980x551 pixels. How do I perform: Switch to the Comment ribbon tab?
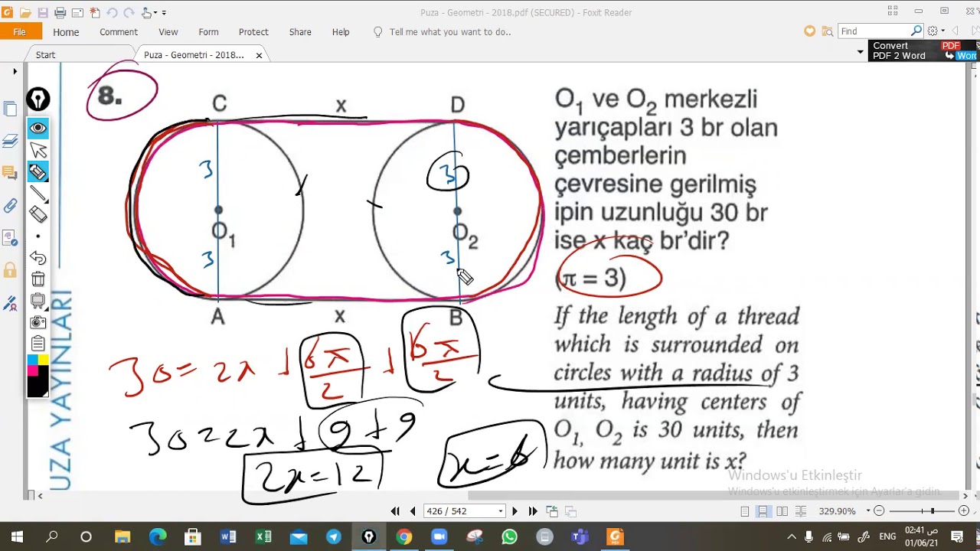pyautogui.click(x=119, y=32)
